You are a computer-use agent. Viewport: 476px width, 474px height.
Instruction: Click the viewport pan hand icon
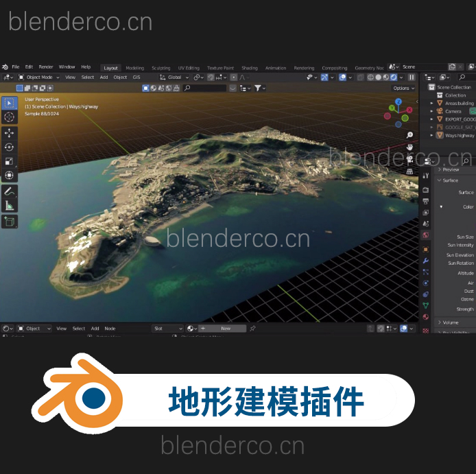coord(410,147)
